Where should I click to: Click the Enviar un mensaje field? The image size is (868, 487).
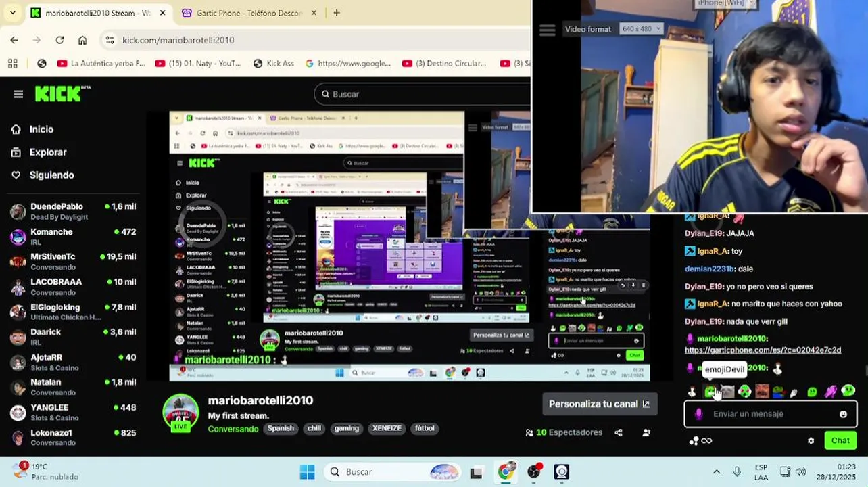click(769, 414)
